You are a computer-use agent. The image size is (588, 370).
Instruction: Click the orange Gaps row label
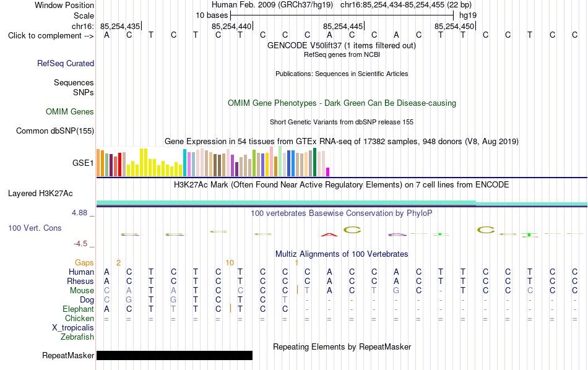point(84,263)
